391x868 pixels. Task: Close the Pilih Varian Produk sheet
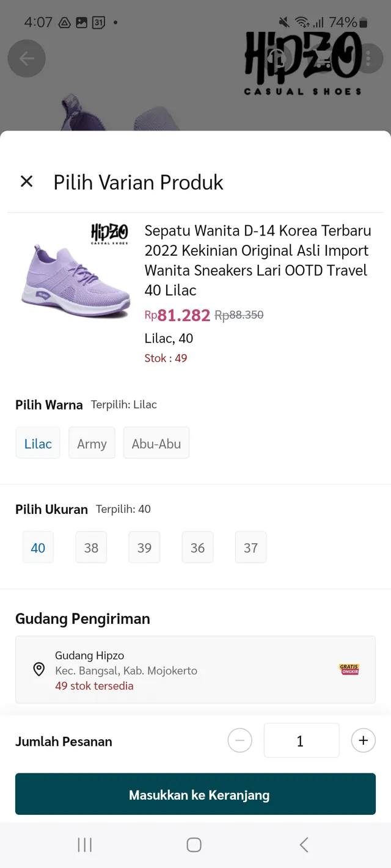pos(26,181)
